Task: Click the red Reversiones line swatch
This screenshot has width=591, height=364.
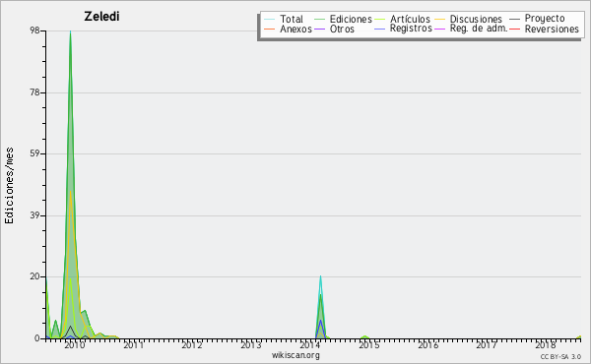Action: tap(515, 29)
